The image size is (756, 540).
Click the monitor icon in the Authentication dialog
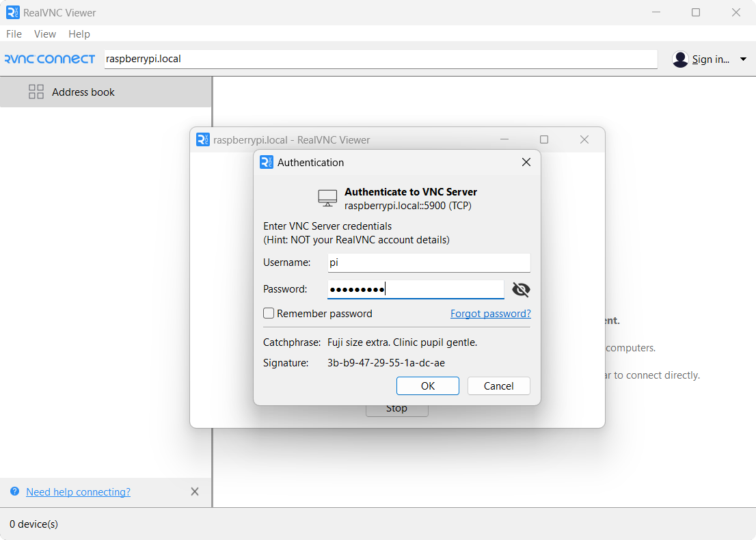point(327,198)
